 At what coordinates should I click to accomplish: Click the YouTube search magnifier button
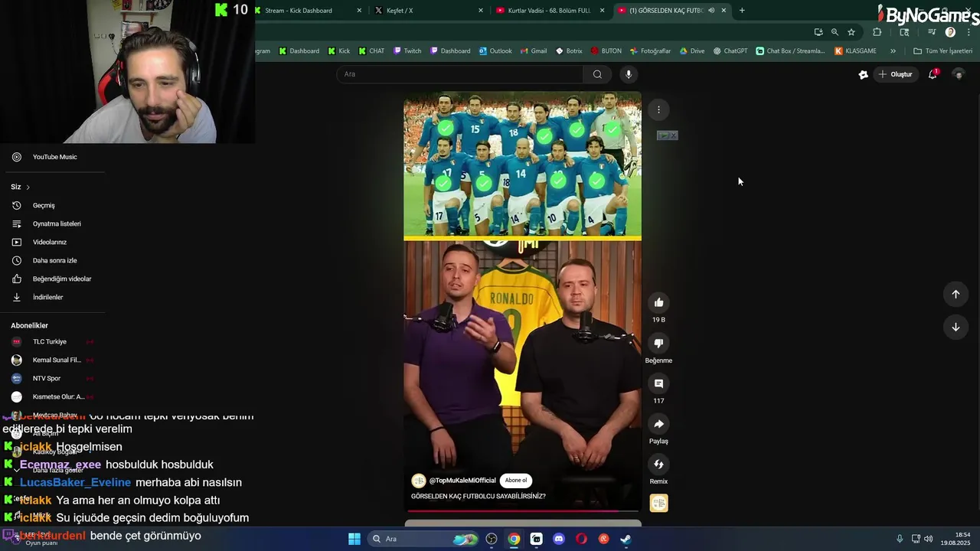597,74
